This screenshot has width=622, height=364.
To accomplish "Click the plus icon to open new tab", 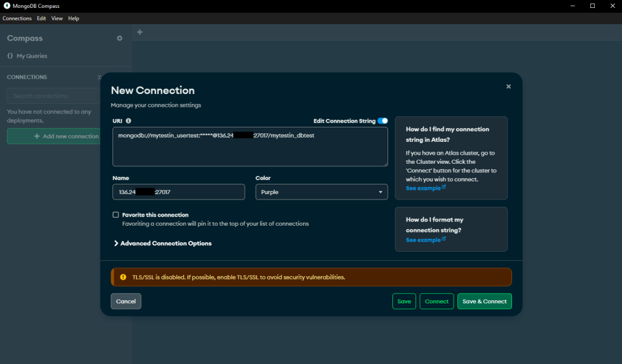I will (x=140, y=32).
